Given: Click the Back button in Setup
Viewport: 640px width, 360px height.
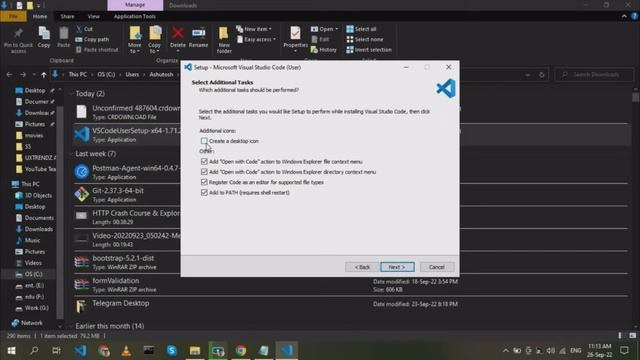Looking at the screenshot, I should click(362, 267).
